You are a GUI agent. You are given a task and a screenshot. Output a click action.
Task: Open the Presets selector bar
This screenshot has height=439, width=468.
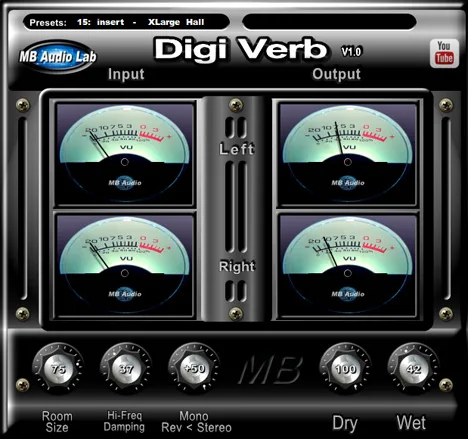(x=126, y=22)
